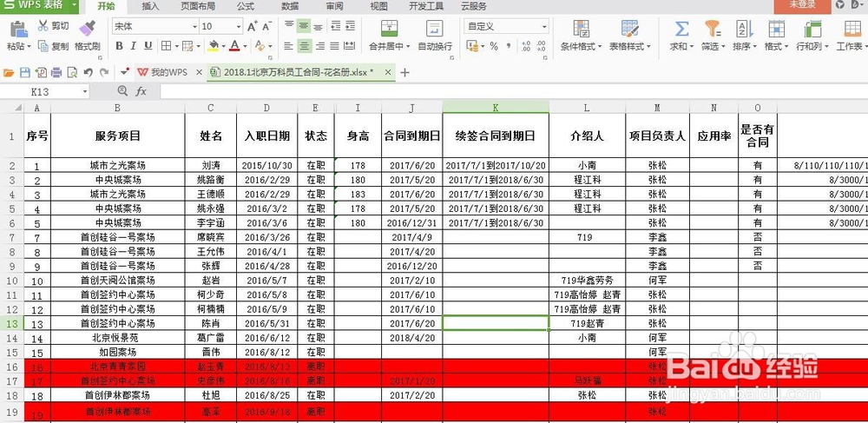Increase font size with A+ icon
This screenshot has width=868, height=423.
pyautogui.click(x=253, y=26)
